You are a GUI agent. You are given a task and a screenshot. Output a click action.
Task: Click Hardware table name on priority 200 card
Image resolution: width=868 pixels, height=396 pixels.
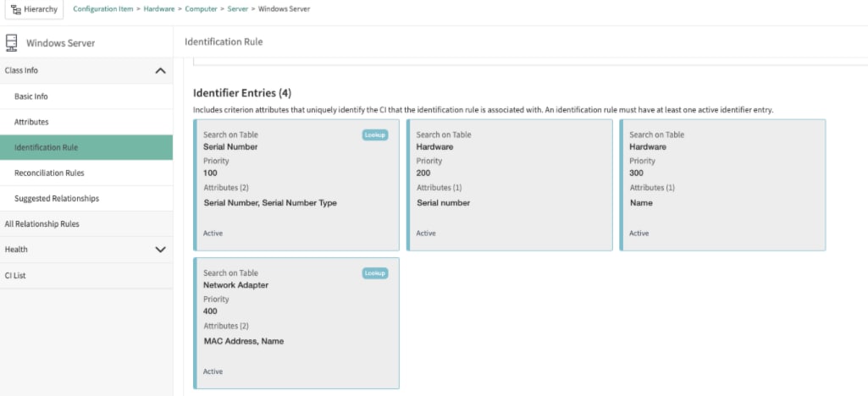434,147
